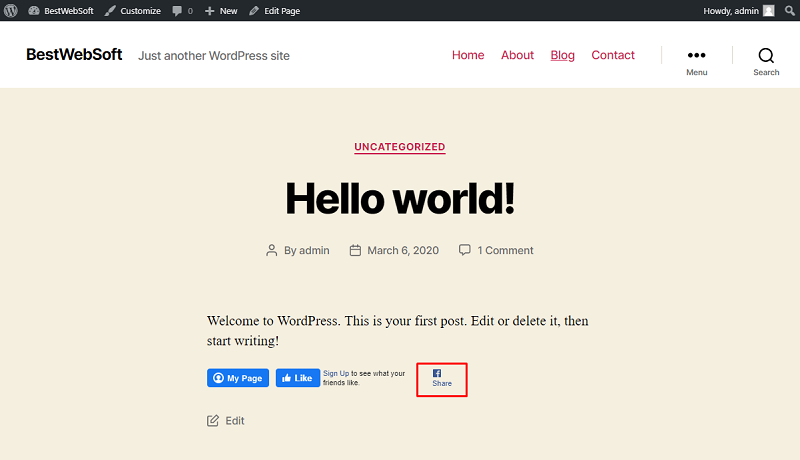Screen dimensions: 800x460
Task: Navigate to Blog page
Action: pyautogui.click(x=562, y=55)
